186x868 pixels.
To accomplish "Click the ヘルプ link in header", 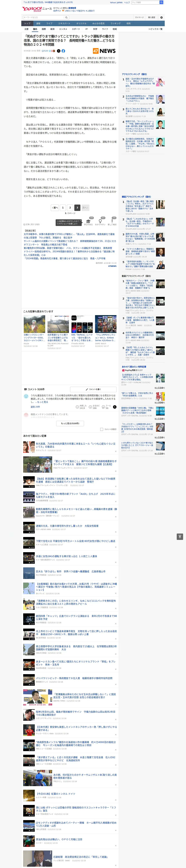I will click(127, 2).
